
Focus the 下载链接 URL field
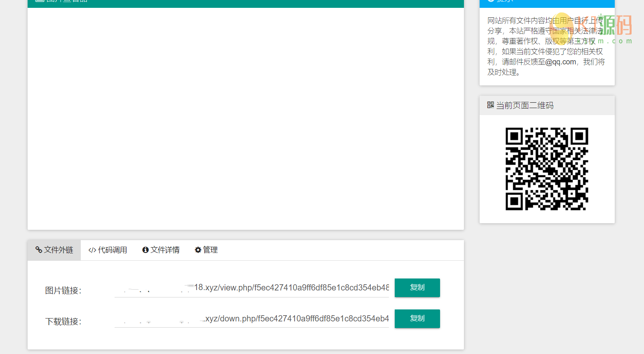click(x=252, y=319)
